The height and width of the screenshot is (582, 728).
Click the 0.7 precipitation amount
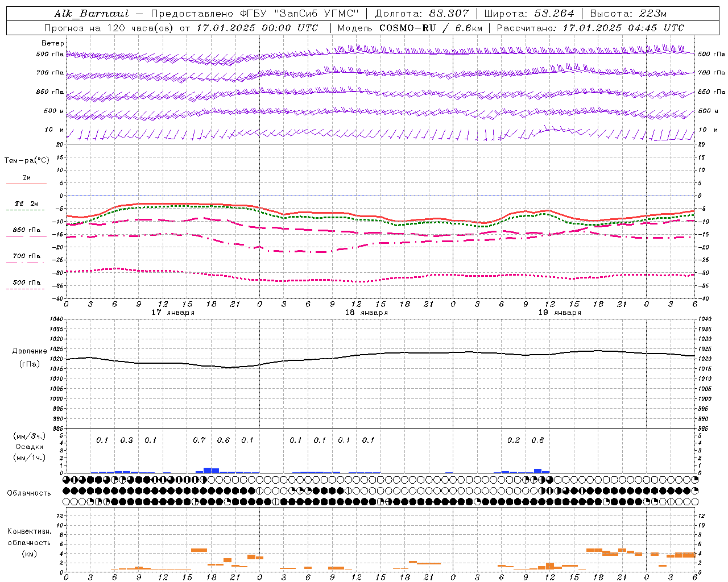(199, 440)
